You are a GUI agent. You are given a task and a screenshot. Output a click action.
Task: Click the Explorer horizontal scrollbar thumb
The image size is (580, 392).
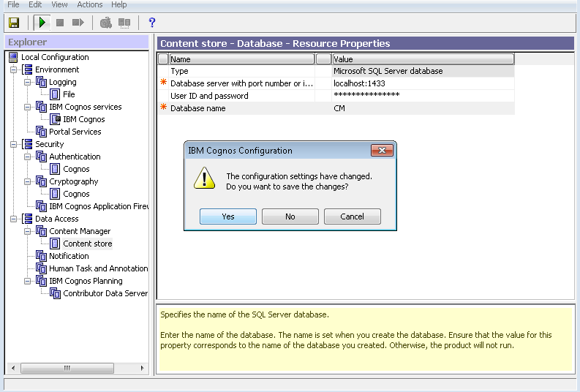coord(67,368)
